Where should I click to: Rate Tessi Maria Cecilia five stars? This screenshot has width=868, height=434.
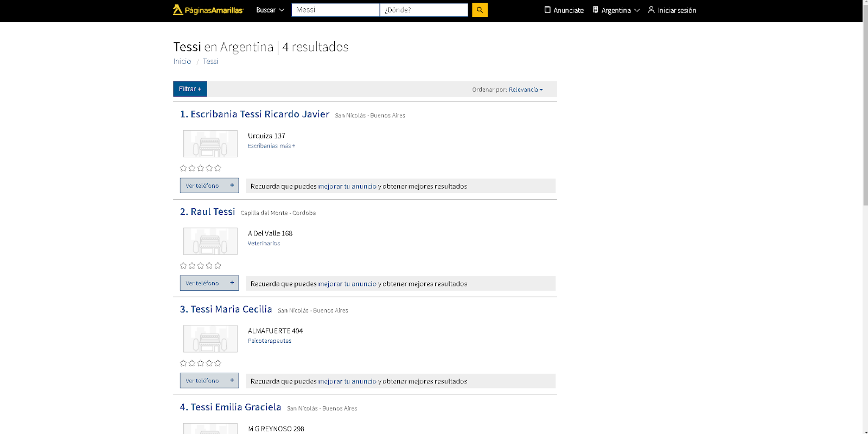(218, 363)
